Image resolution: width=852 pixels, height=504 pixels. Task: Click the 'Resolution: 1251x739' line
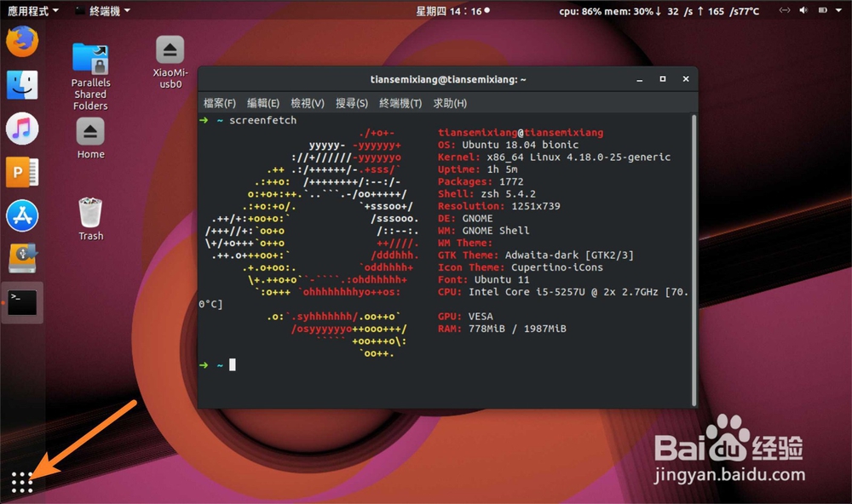(498, 206)
